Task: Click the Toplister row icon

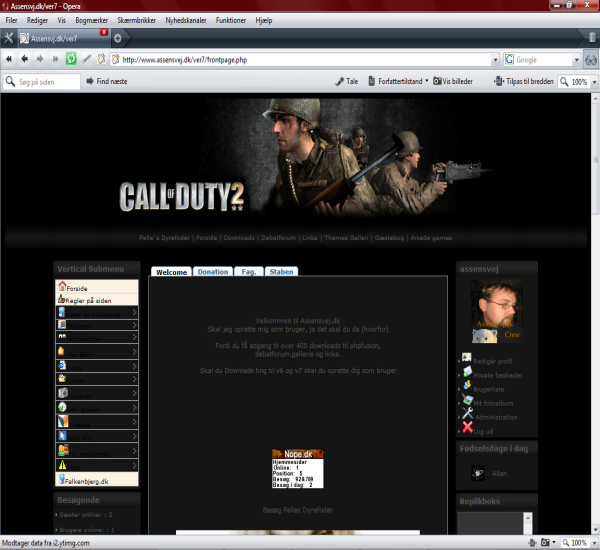Action: tap(62, 325)
